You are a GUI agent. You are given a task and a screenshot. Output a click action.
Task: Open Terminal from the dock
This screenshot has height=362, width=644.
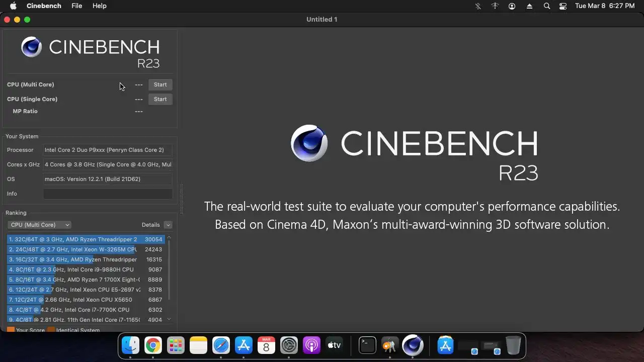367,345
